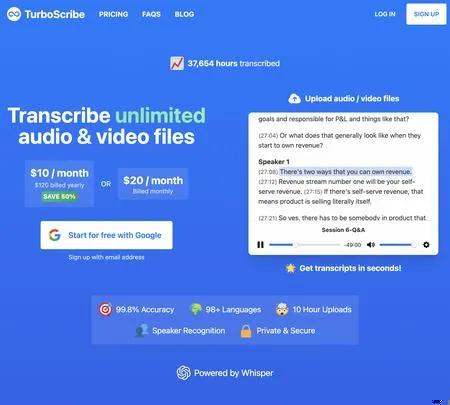Screen dimensions: 450x405
Task: Select the text '37,654 hours transcribed'
Action: pyautogui.click(x=233, y=63)
